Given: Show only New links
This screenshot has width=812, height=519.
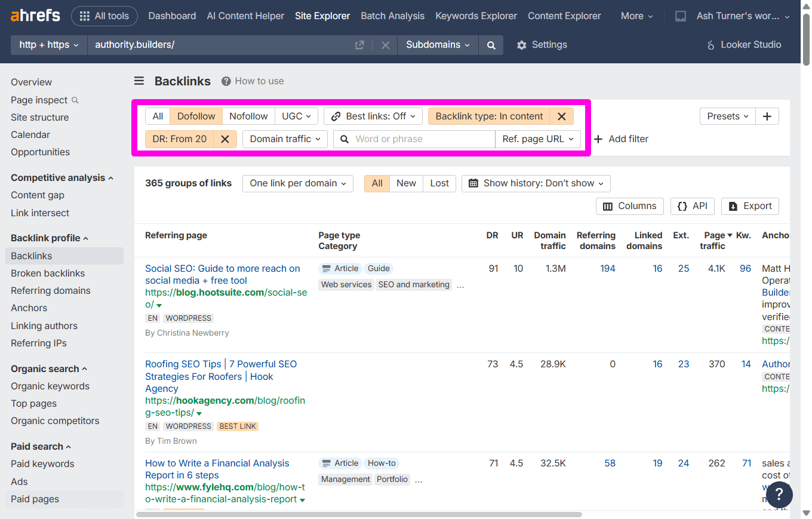Looking at the screenshot, I should [x=407, y=183].
